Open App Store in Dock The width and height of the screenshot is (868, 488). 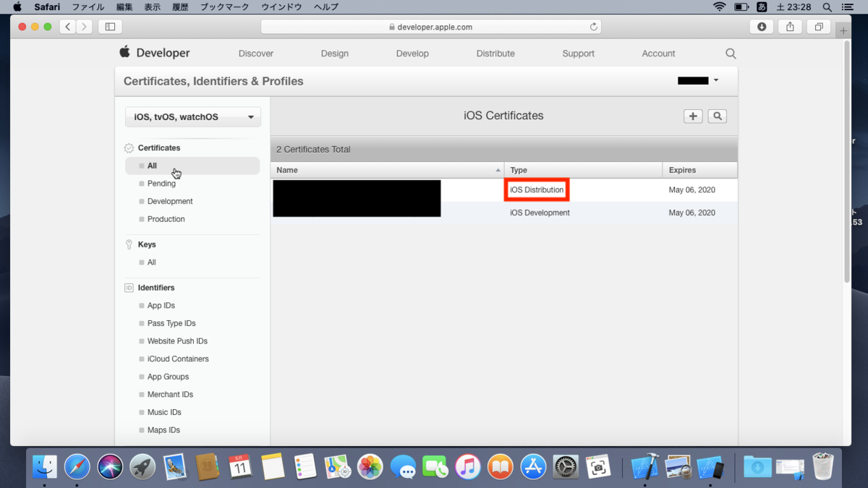coord(533,468)
